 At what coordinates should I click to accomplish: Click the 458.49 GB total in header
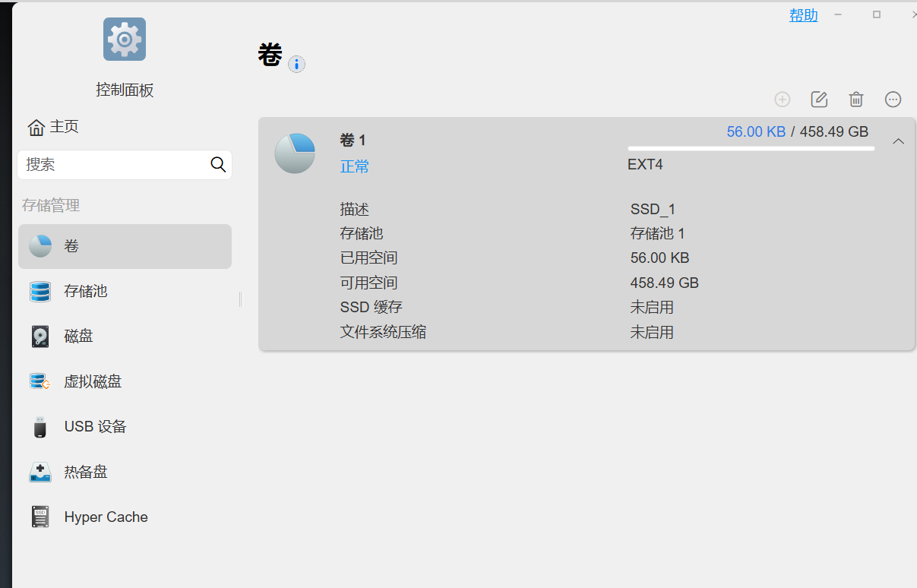(834, 132)
